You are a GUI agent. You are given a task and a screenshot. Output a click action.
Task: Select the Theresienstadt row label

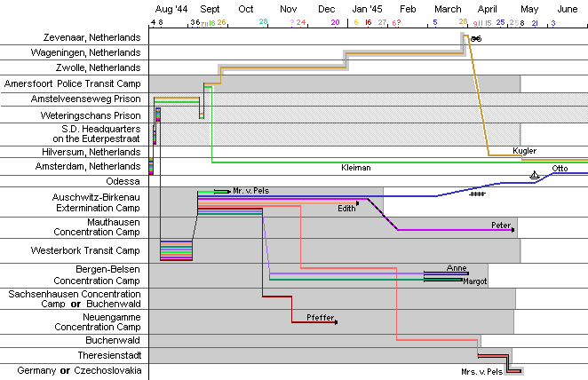[103, 354]
